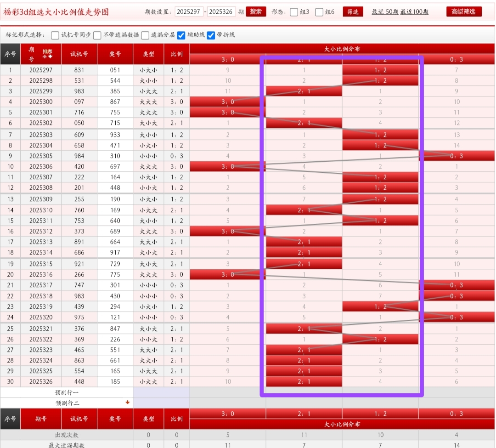Select the 最近50期 link

pos(385,12)
